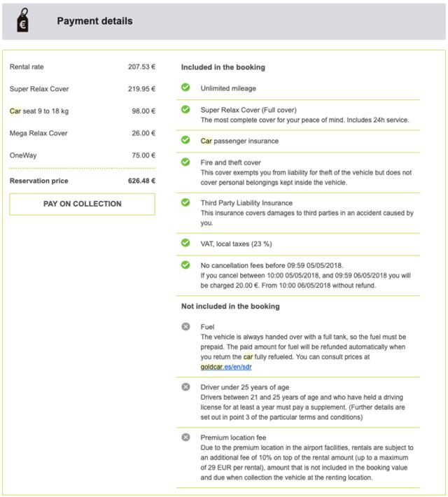Click green checkmark beside No cancellation fees
This screenshot has height=497, width=448.
tap(185, 265)
